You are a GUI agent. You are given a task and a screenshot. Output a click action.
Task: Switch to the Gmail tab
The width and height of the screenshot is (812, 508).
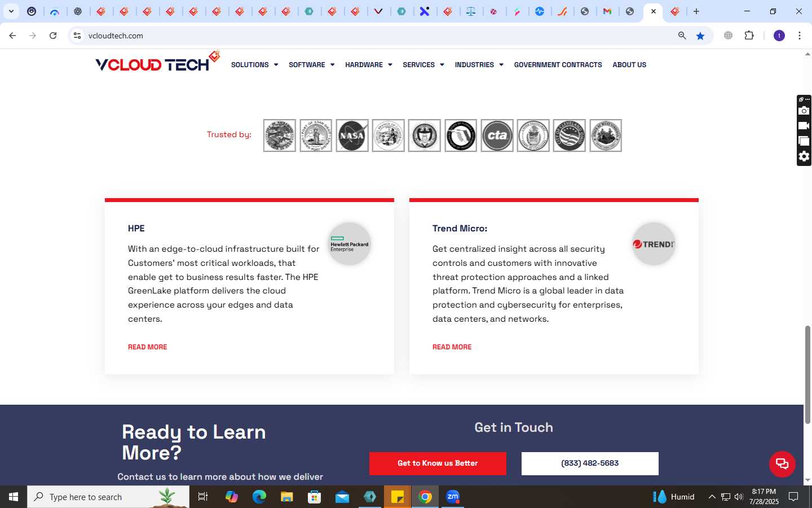[x=607, y=11]
